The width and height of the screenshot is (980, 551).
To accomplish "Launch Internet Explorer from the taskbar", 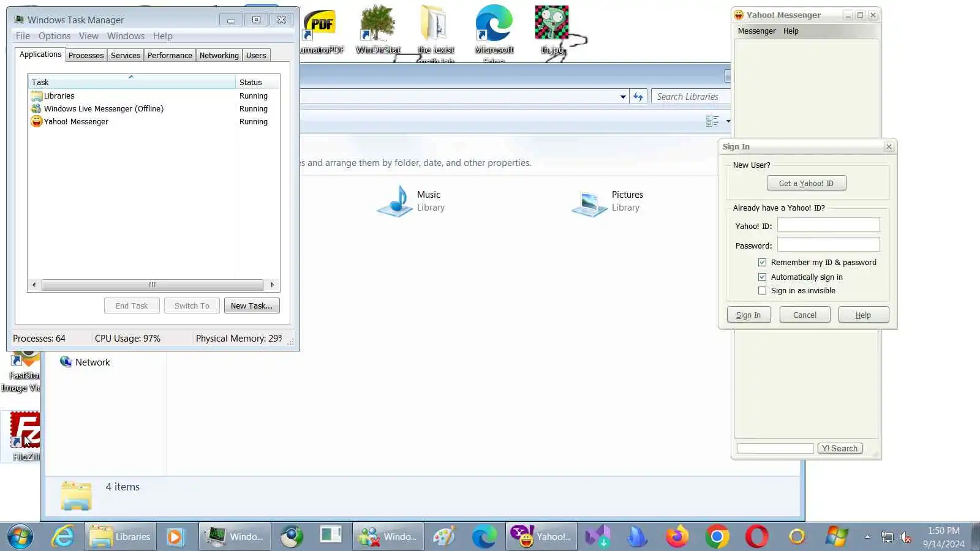I will pyautogui.click(x=63, y=537).
